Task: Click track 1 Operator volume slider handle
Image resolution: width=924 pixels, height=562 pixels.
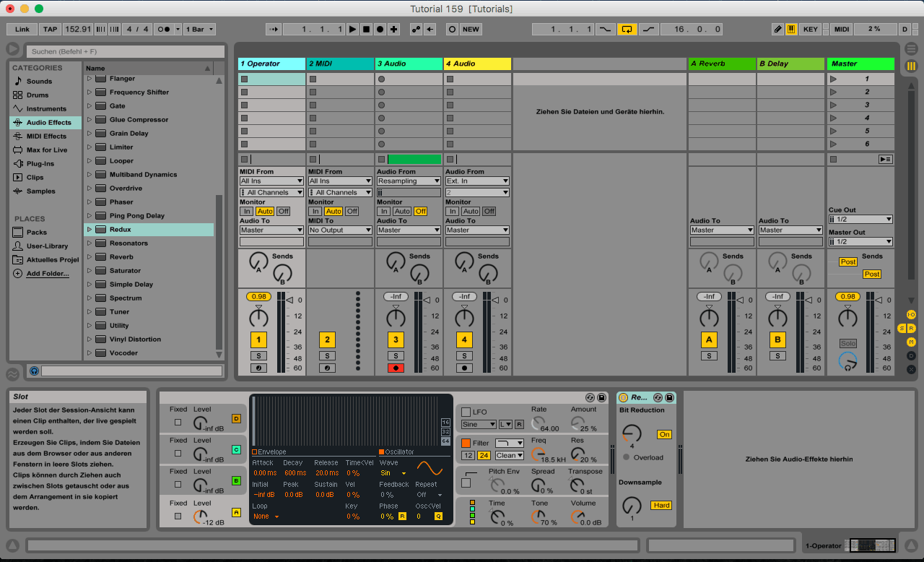Action: coord(289,300)
